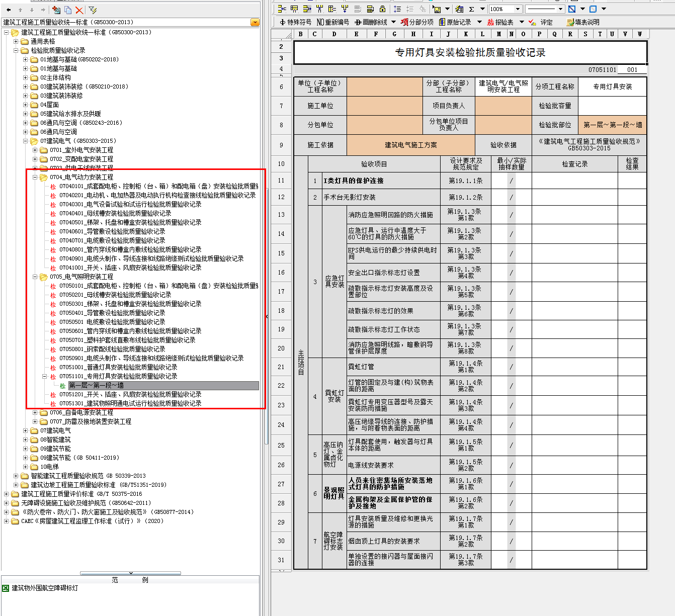
Task: Click the add-new-form icon with red plus
Action: [56, 10]
